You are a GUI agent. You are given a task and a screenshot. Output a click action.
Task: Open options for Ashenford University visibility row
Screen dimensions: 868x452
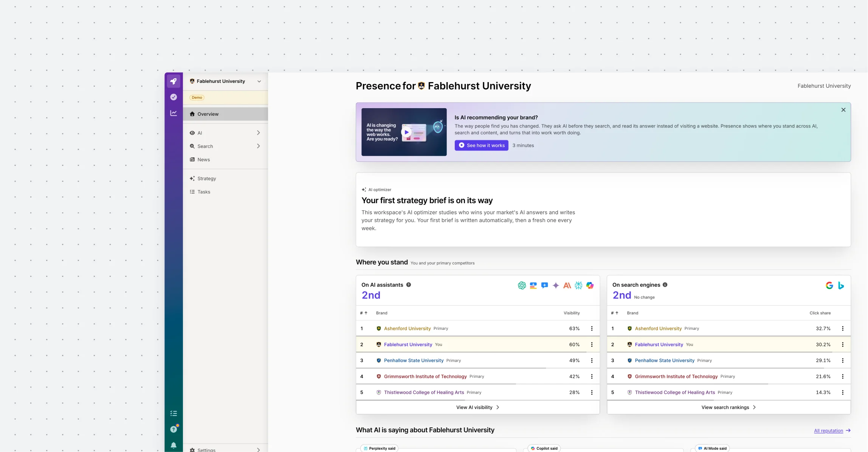[592, 329]
